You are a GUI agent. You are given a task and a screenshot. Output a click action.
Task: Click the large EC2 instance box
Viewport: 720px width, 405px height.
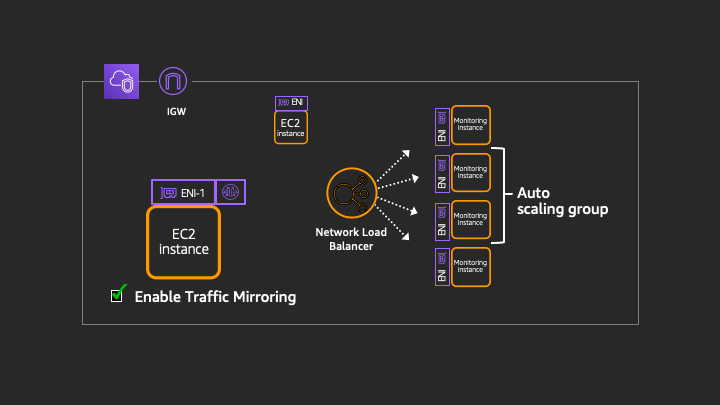click(184, 242)
